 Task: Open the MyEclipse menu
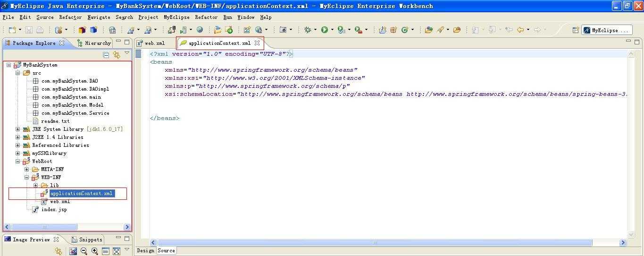tap(176, 17)
